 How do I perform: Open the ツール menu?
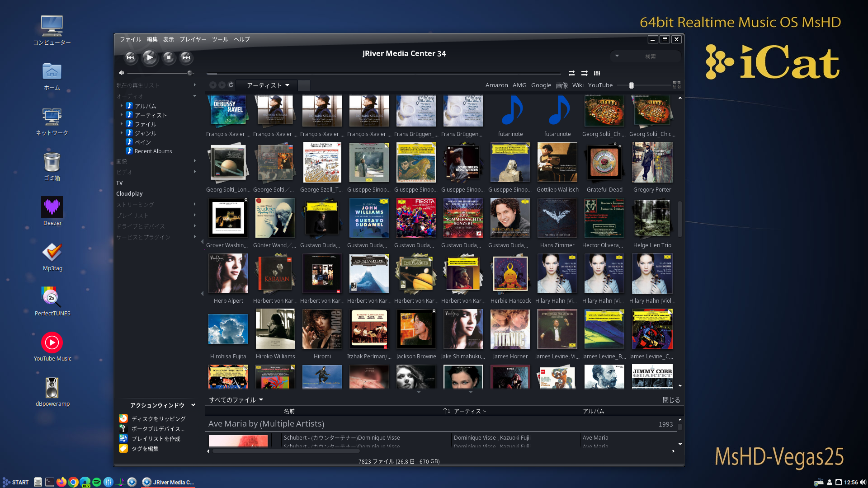coord(220,39)
